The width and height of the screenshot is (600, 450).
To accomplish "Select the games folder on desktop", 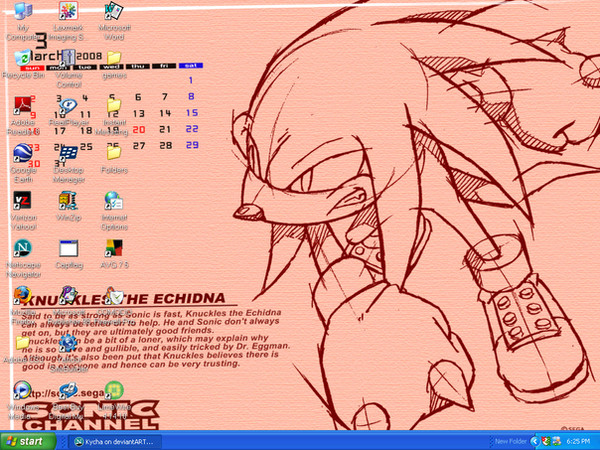I will coord(114,58).
